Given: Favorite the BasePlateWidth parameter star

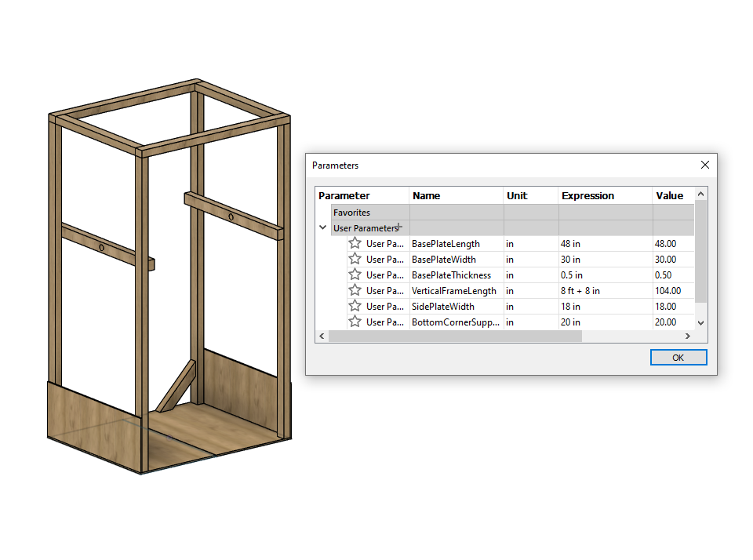Looking at the screenshot, I should (355, 259).
